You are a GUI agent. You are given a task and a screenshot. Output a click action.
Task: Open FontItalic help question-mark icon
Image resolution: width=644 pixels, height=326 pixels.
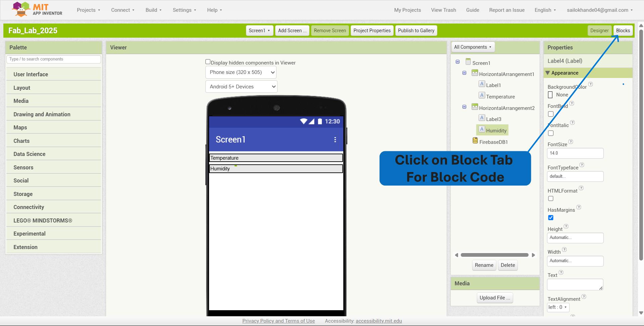click(573, 123)
